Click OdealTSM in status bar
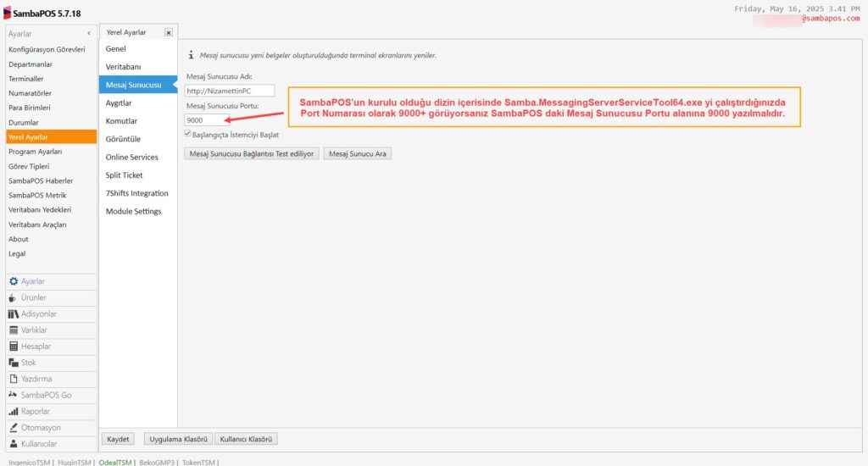Screen dimensions: 868x466 pos(115,462)
